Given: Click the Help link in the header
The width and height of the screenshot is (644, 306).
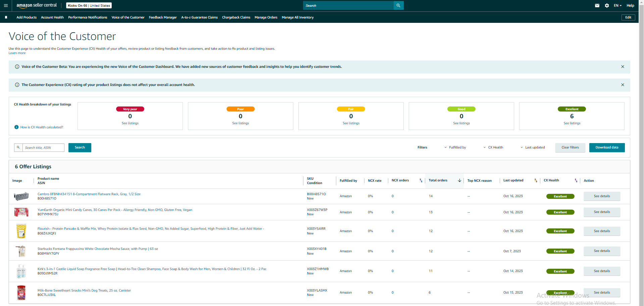Looking at the screenshot, I should (630, 5).
